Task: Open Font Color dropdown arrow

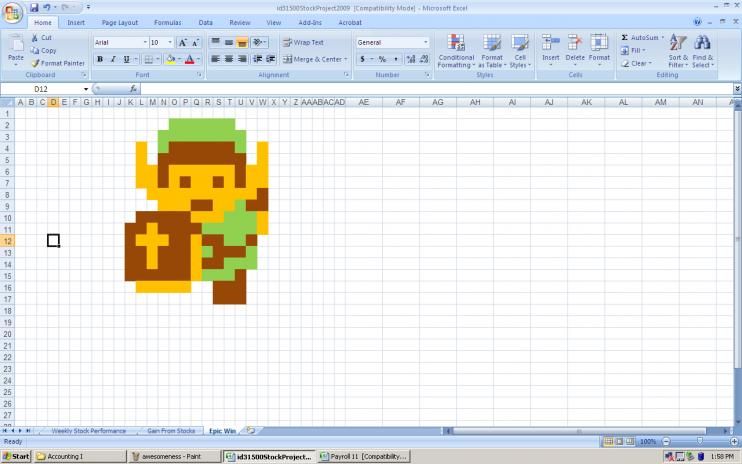Action: click(x=198, y=59)
